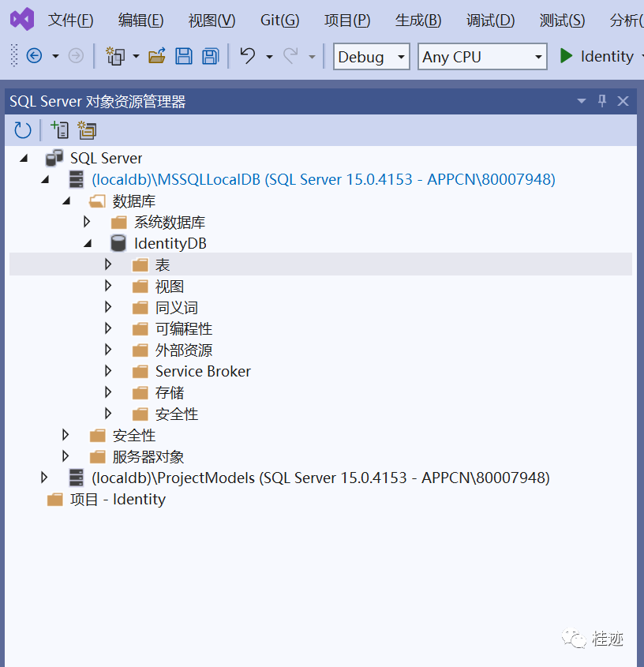Open the 文件(F) menu
644x667 pixels.
click(x=70, y=20)
